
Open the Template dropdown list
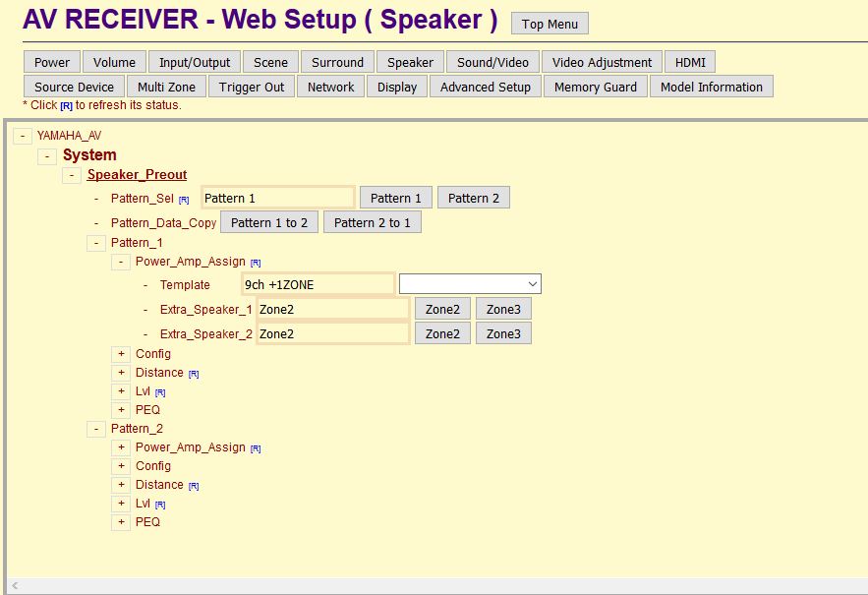coord(470,284)
